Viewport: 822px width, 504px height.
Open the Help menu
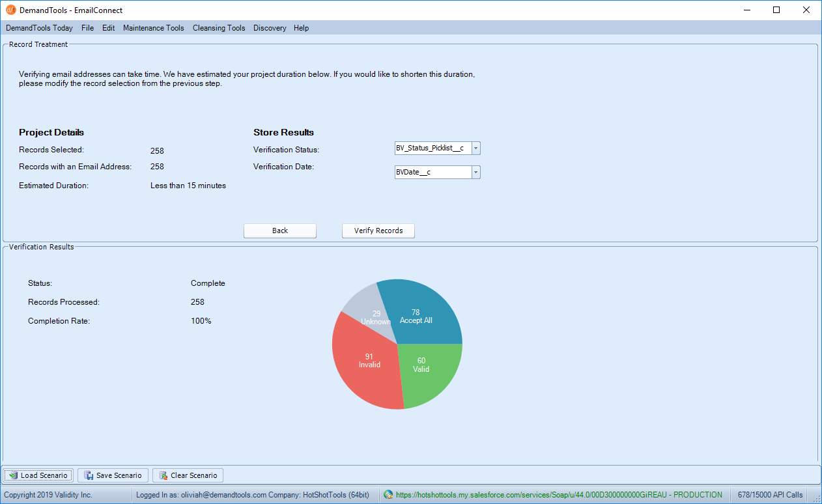coord(301,28)
